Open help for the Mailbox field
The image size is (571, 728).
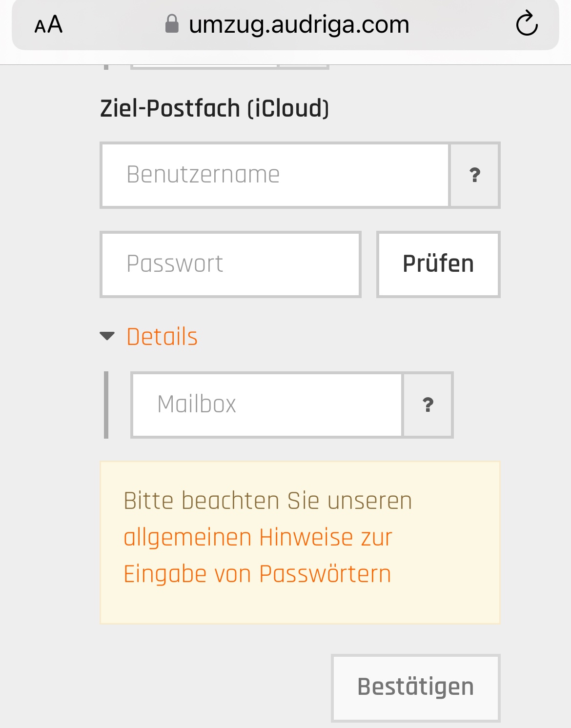(x=428, y=404)
